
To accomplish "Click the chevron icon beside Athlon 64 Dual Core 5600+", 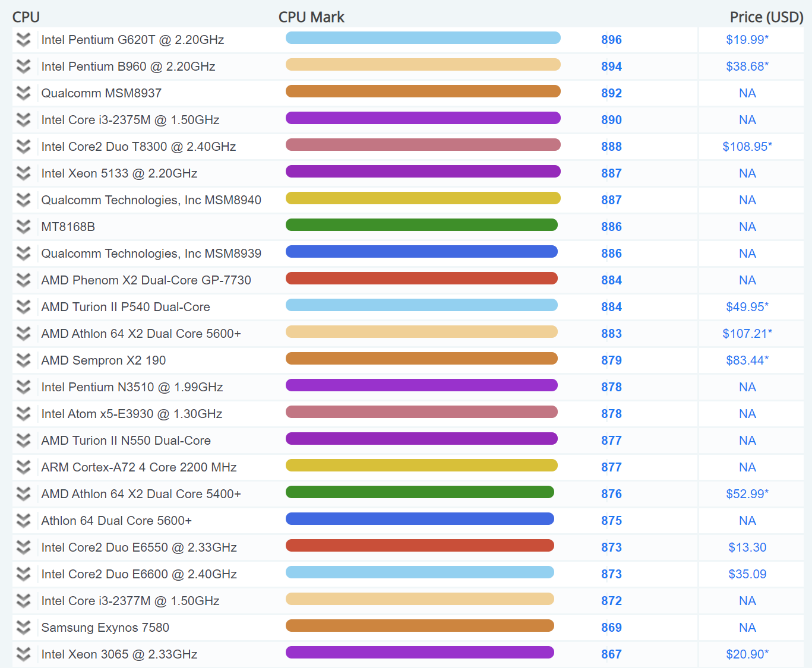I will coord(23,521).
